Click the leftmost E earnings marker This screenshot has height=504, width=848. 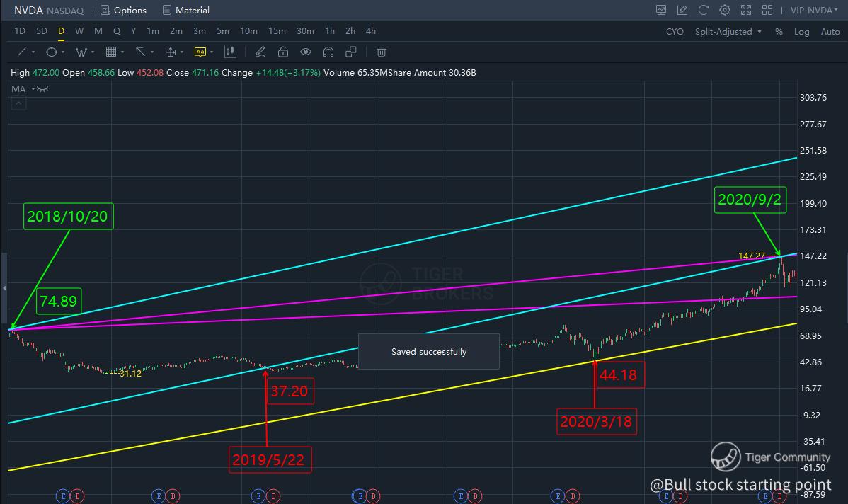click(63, 496)
